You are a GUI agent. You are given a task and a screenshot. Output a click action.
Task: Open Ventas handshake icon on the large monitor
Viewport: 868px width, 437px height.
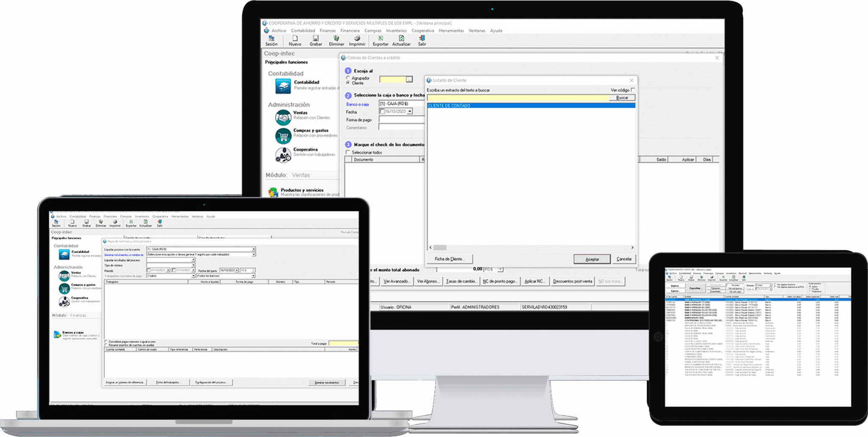pyautogui.click(x=283, y=117)
